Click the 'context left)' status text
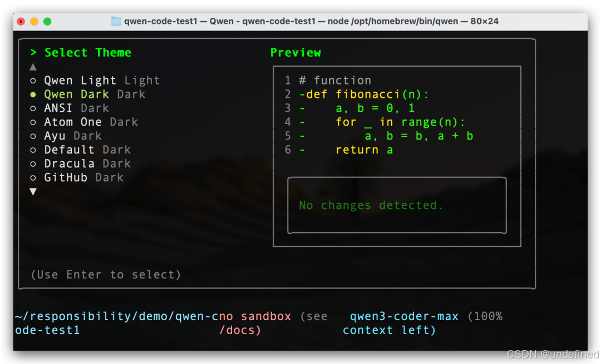 pos(390,330)
